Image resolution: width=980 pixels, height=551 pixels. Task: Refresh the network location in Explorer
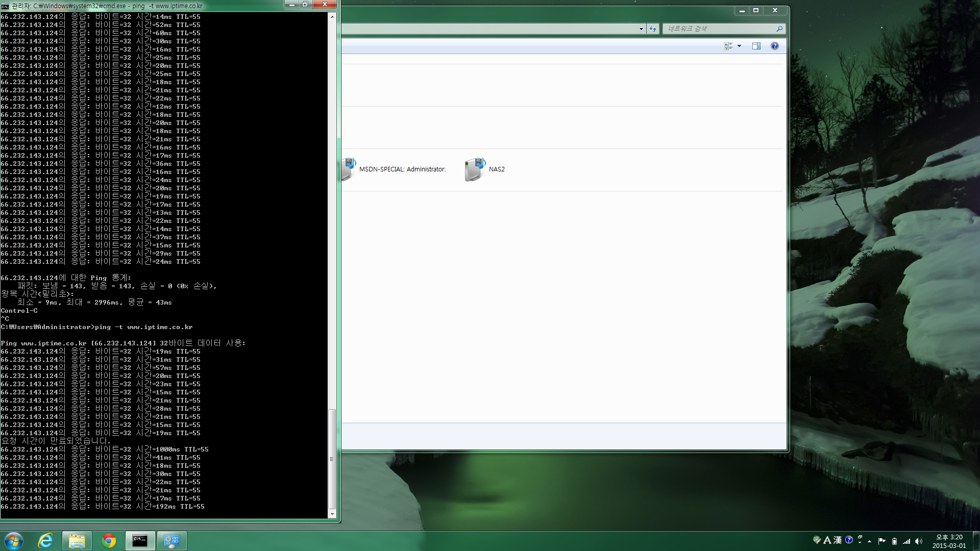[653, 29]
